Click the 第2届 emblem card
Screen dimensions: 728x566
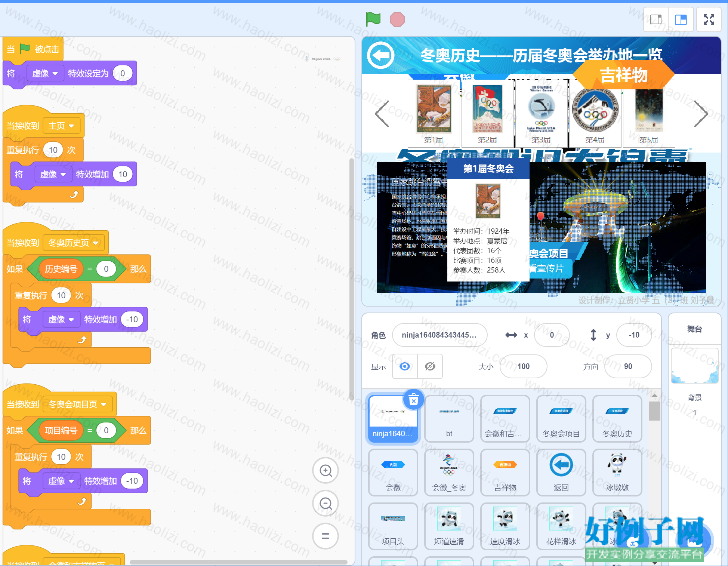(x=487, y=114)
